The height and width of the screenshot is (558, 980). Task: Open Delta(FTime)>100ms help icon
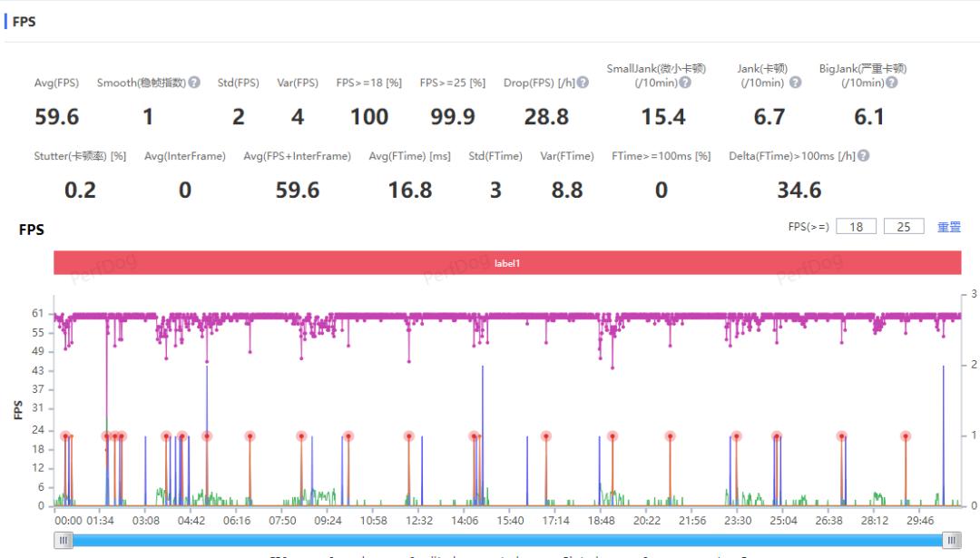[863, 156]
